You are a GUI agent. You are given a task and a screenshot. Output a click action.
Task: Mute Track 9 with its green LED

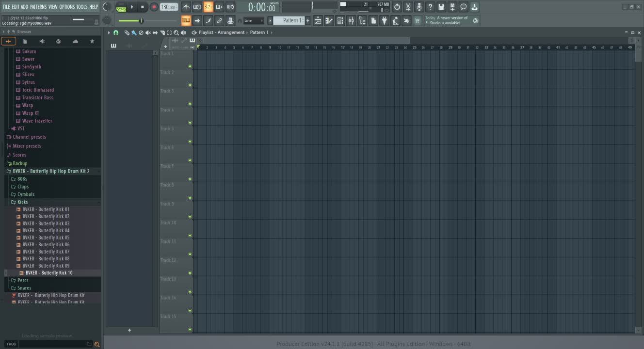tap(190, 217)
